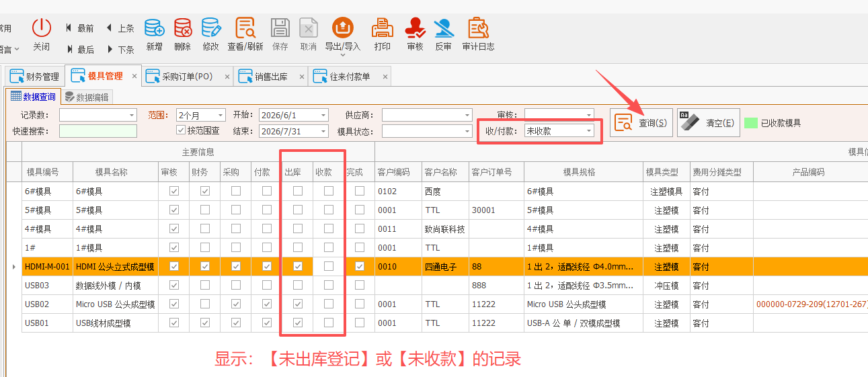Toggle 完成 checkbox for HDMI-M-001 row

[x=360, y=266]
